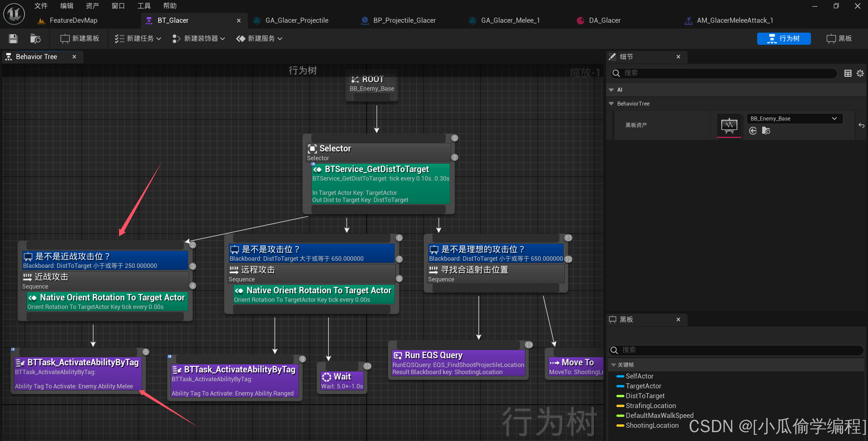Click browse to asset in content browser icon
Viewport: 868px width, 441px height.
[x=35, y=39]
